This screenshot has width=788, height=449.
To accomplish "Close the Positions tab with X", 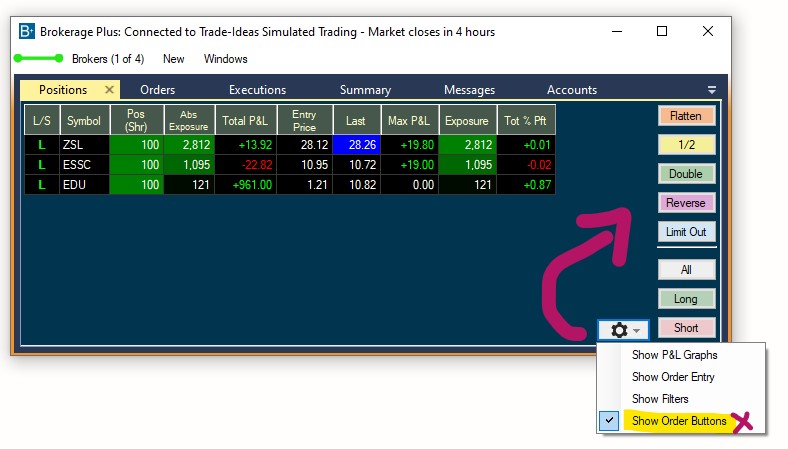I will 110,90.
